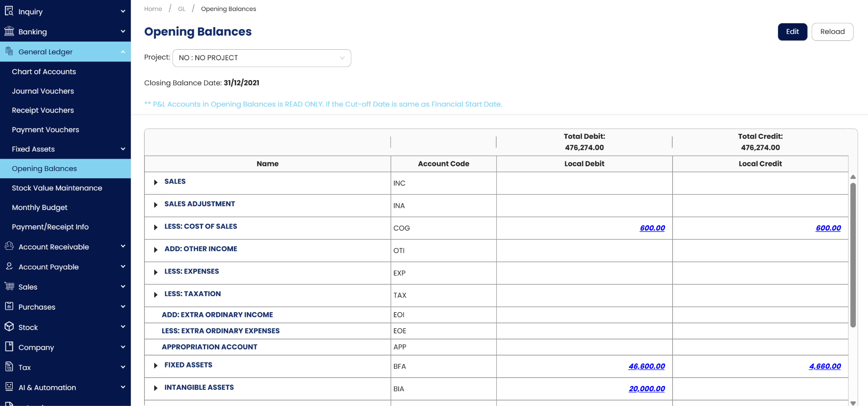Open the Project dropdown selector

point(262,58)
